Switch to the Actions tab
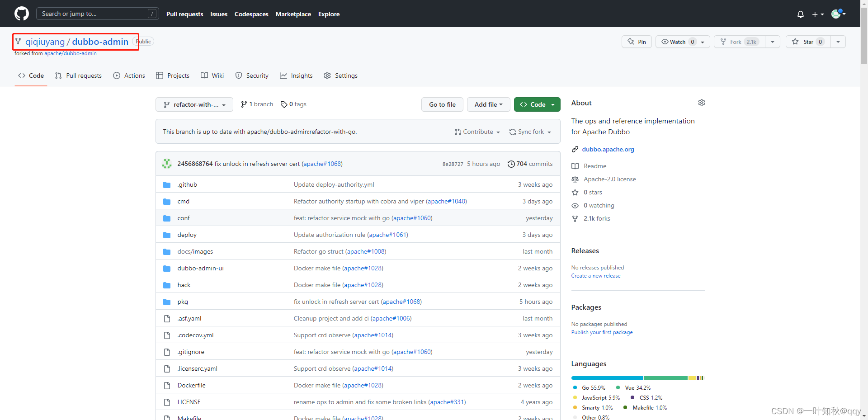The image size is (868, 420). click(x=129, y=76)
